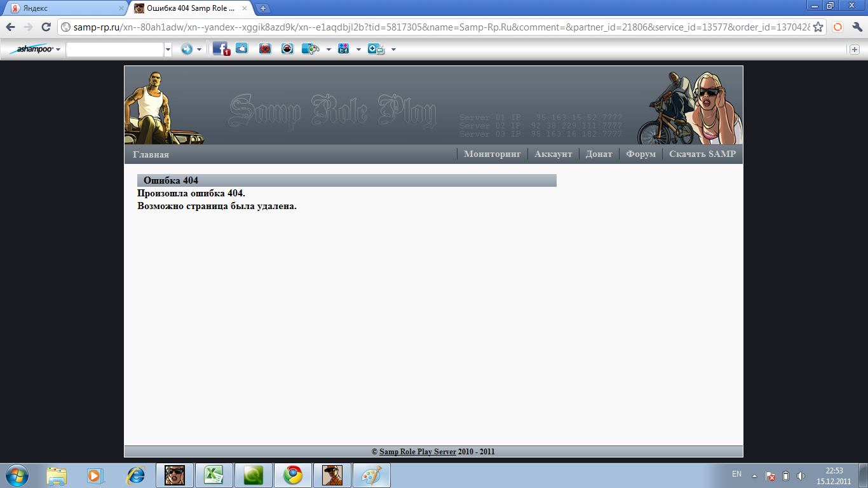Viewport: 868px width, 488px height.
Task: Open the Донат page
Action: tap(599, 154)
